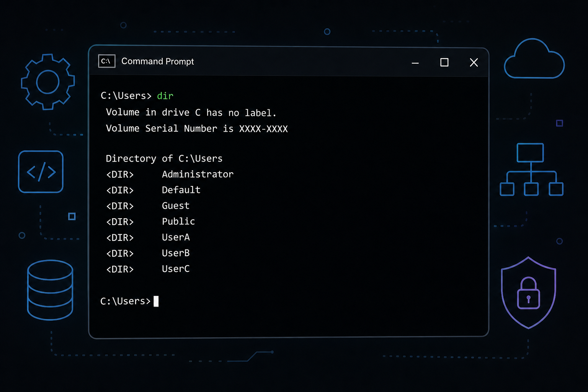Minimize the Command Prompt window
Screen dimensions: 588x392
(415, 62)
